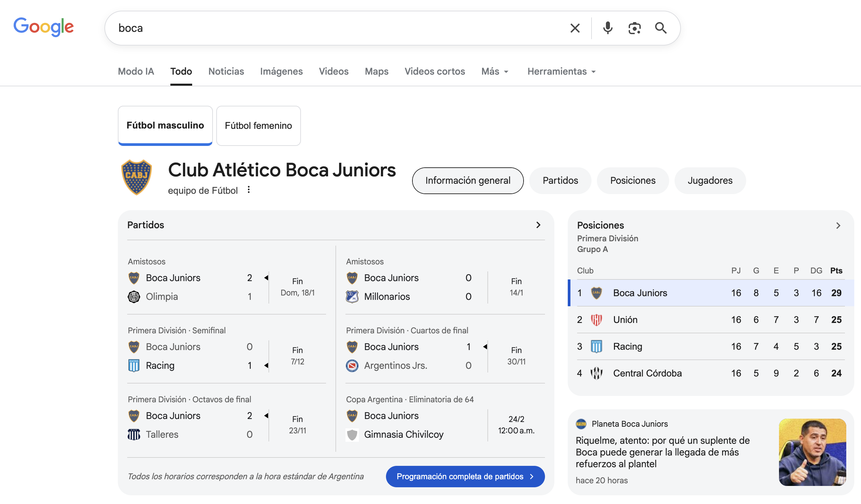Open the Herramientas dropdown

click(561, 71)
